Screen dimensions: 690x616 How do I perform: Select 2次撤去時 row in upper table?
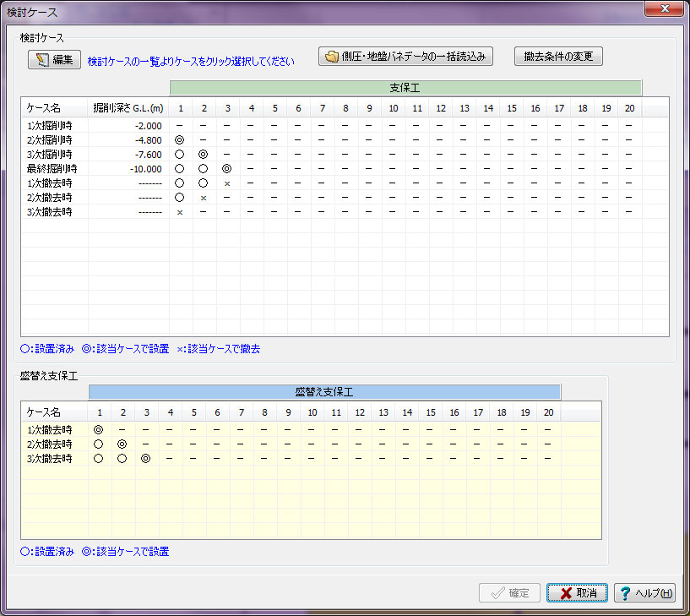pos(345,197)
